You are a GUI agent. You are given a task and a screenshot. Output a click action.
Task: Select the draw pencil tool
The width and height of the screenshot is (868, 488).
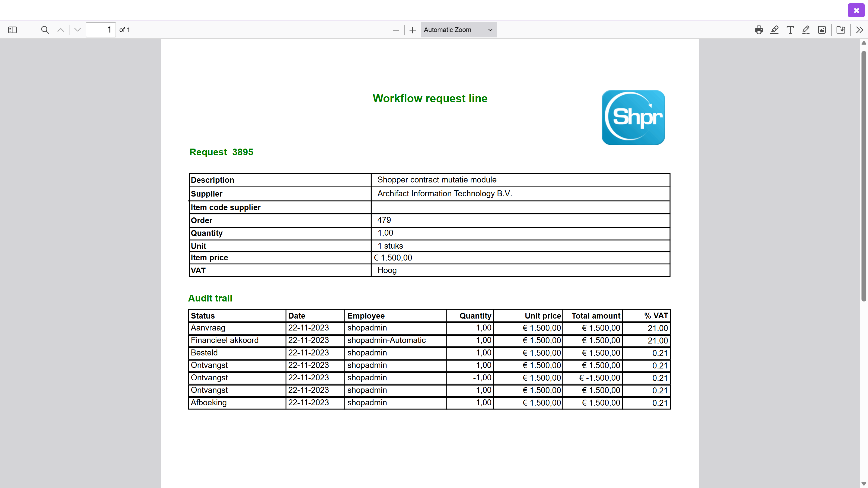click(x=806, y=30)
